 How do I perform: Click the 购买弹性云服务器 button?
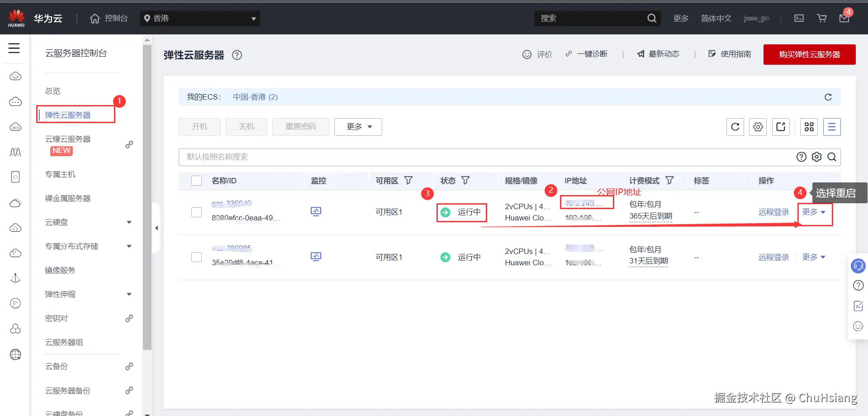click(x=809, y=54)
